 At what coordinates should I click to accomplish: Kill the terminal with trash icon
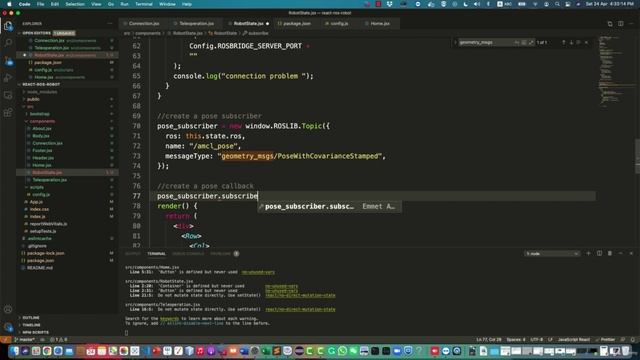pos(610,253)
